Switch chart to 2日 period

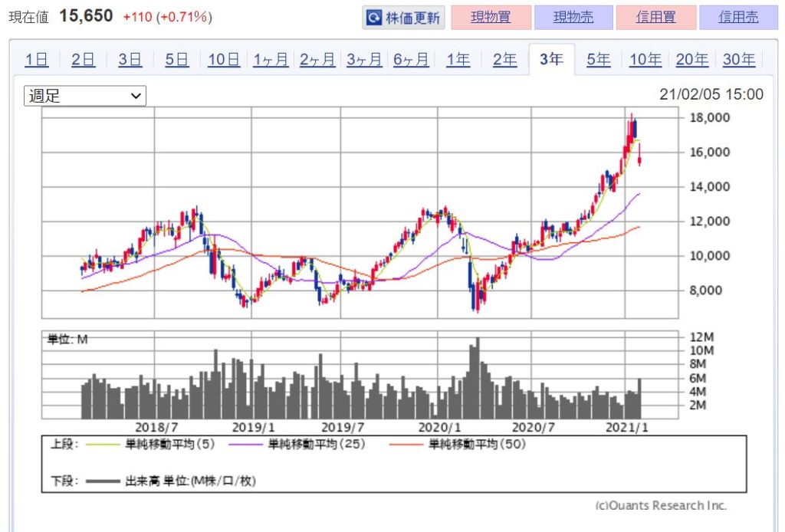83,60
